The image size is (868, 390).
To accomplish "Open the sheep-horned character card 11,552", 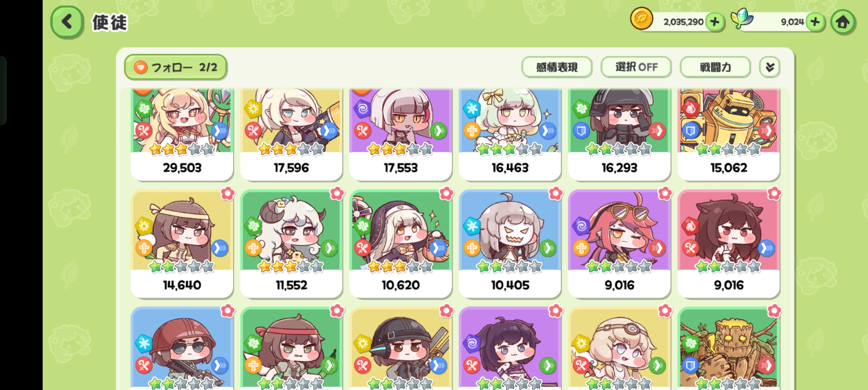I will click(x=292, y=244).
